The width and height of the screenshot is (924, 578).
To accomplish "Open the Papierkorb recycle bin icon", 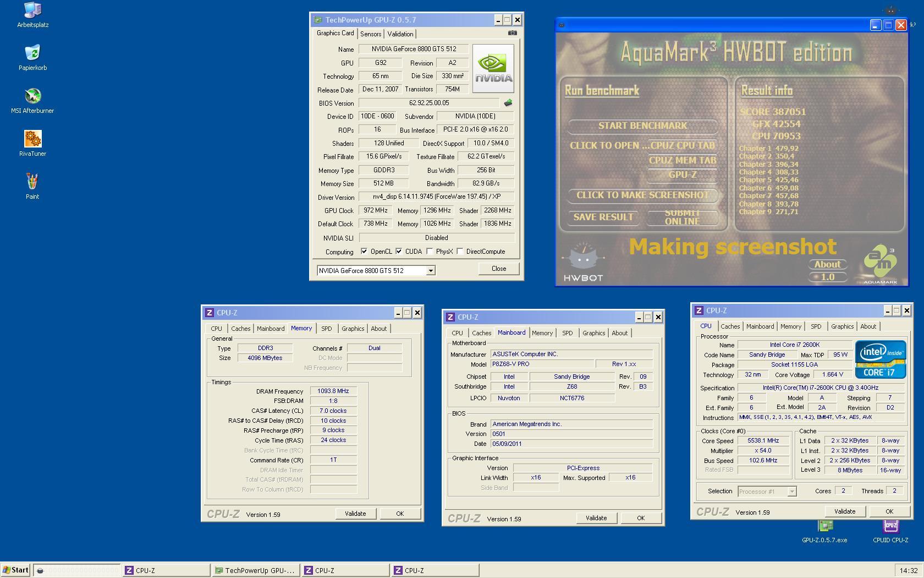I will click(x=32, y=58).
